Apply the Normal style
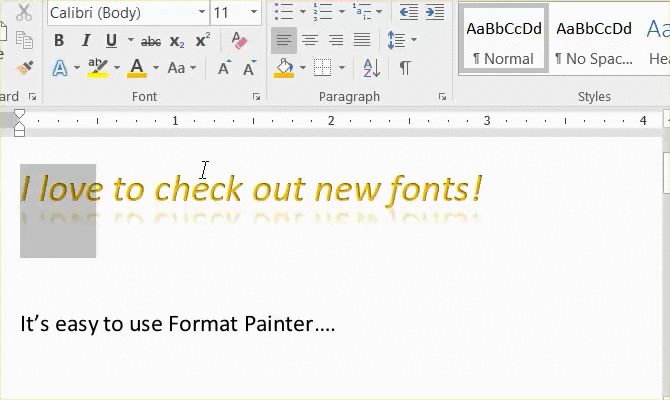This screenshot has height=400, width=670. [x=503, y=40]
